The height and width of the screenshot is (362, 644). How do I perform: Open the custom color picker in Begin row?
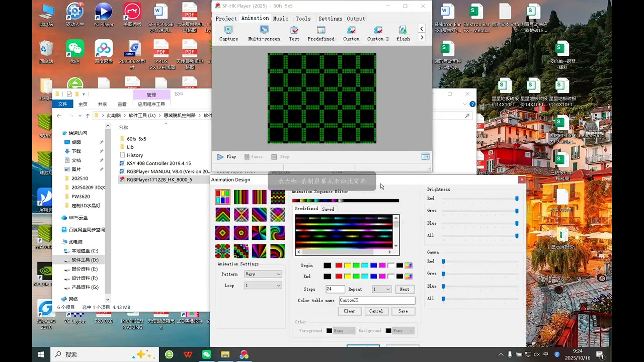point(408,265)
